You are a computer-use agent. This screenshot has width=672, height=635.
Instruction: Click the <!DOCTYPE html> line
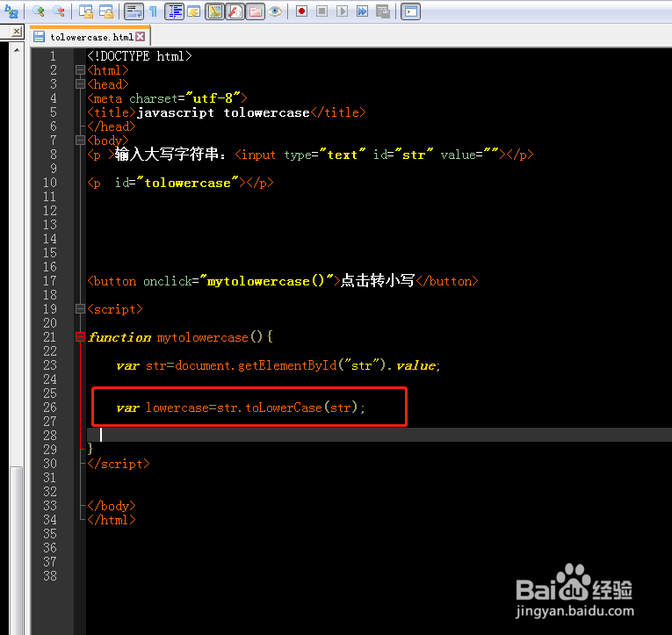click(x=140, y=56)
